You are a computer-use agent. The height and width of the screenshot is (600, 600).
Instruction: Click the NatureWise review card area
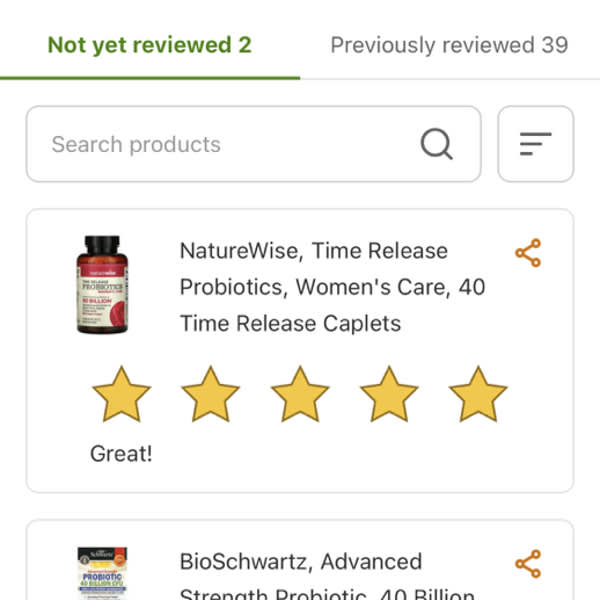(300, 351)
